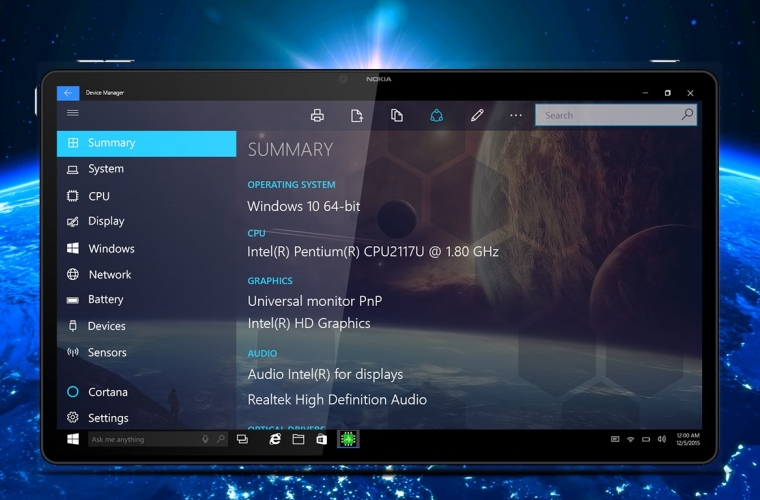760x500 pixels.
Task: Click the 'Windows 10 64-bit' text
Action: click(304, 206)
